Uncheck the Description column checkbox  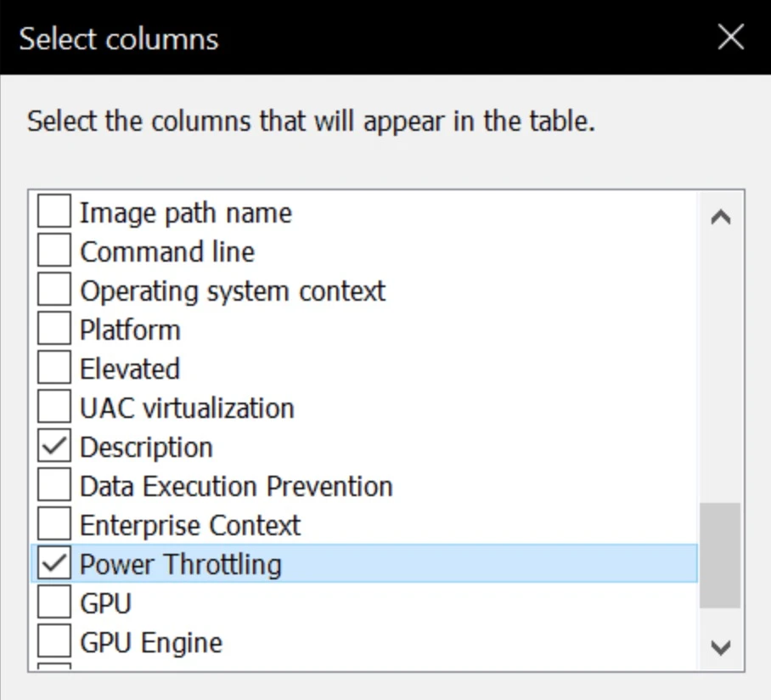pyautogui.click(x=53, y=447)
